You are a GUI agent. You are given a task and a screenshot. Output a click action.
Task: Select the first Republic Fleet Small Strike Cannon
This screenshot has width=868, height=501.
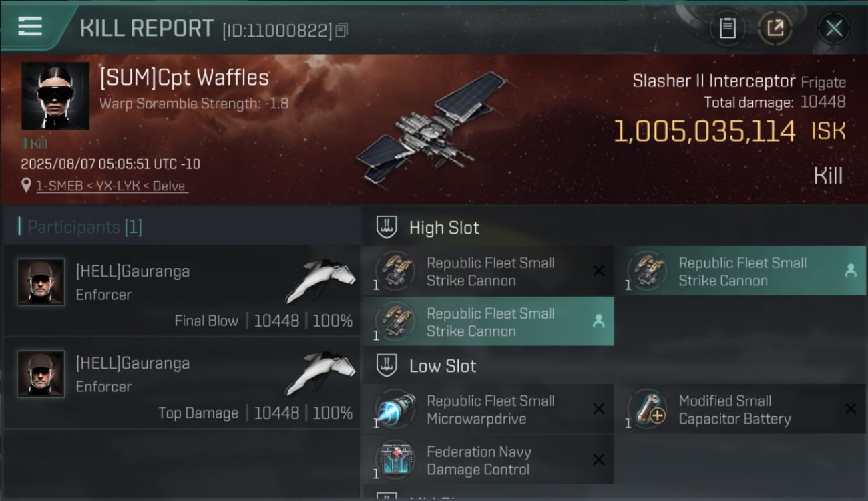pos(489,271)
